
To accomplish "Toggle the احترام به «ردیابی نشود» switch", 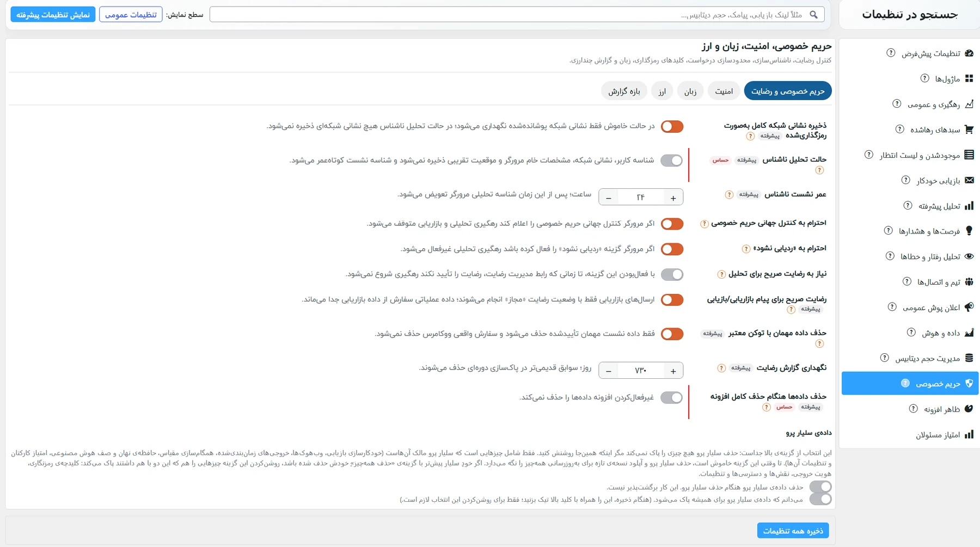I will [672, 249].
